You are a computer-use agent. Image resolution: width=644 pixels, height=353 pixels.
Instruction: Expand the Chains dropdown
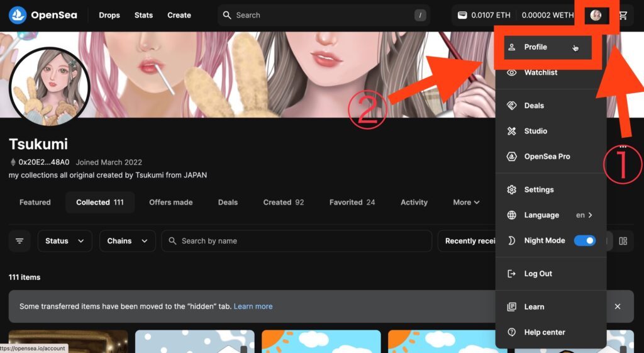pyautogui.click(x=127, y=241)
